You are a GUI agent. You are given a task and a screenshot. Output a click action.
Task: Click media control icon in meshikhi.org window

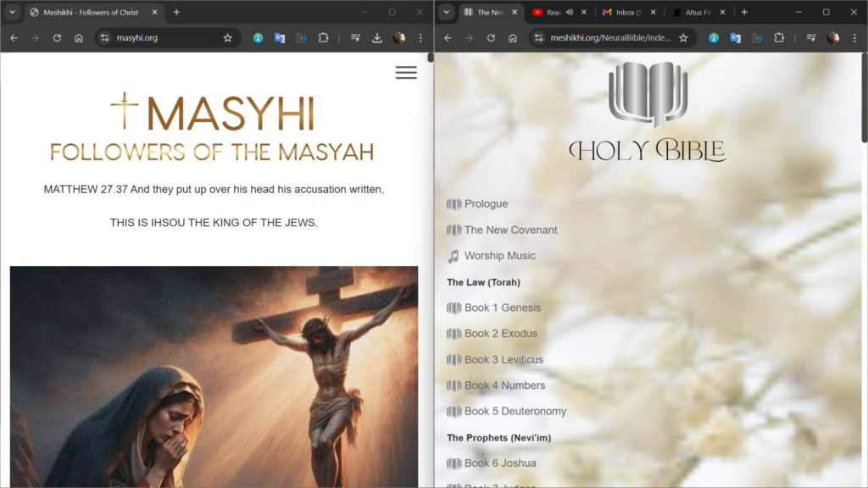click(x=811, y=38)
